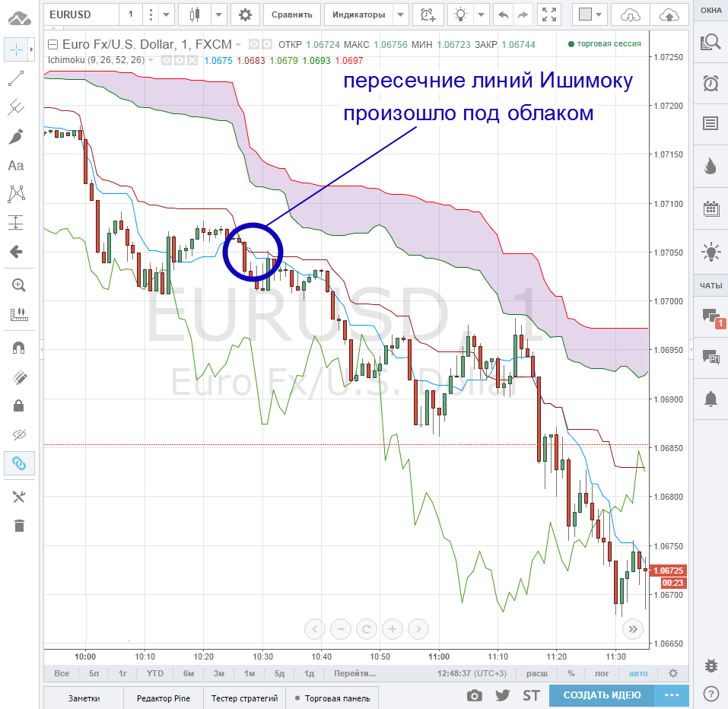Select the Aa text annotation tool
Screen dimensions: 728x709
point(16,165)
